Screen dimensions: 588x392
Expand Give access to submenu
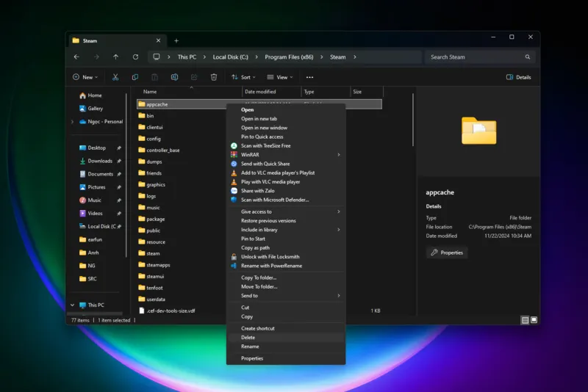coord(286,211)
